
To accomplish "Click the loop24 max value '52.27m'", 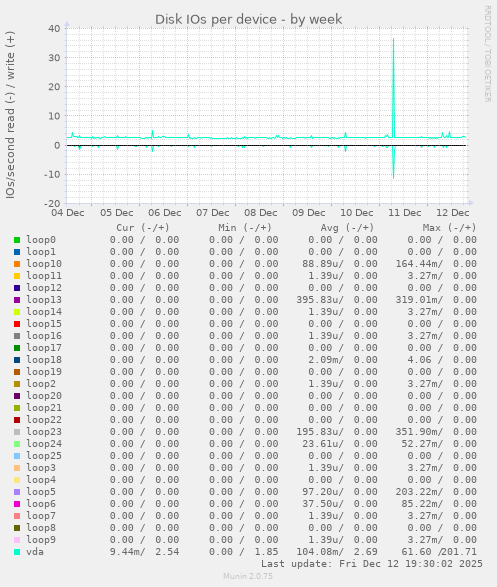I will pos(420,444).
